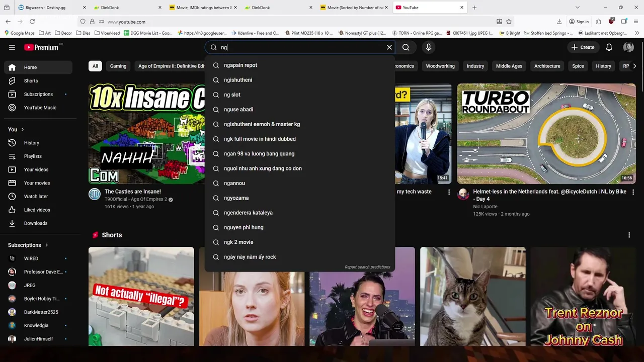Select the Architecture filter chip

pos(547,66)
